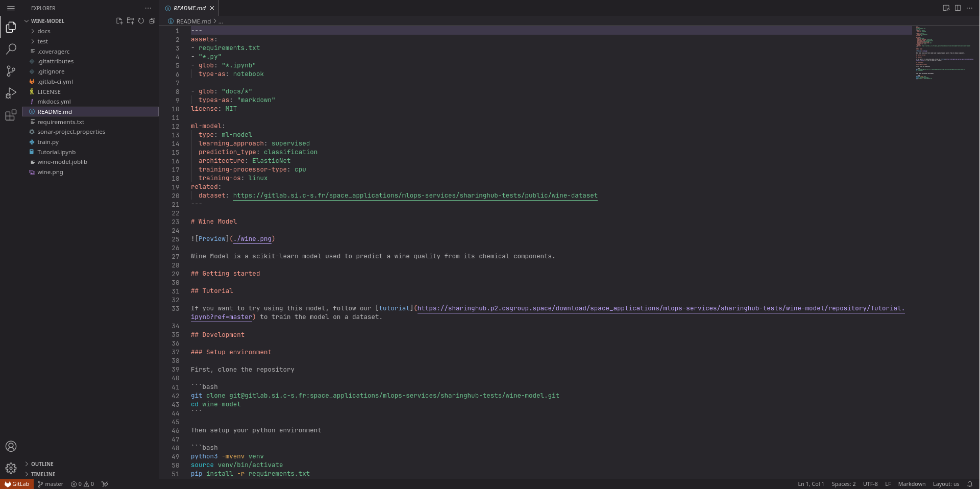Refresh the explorer file tree
Image resolution: width=980 pixels, height=489 pixels.
coord(141,21)
